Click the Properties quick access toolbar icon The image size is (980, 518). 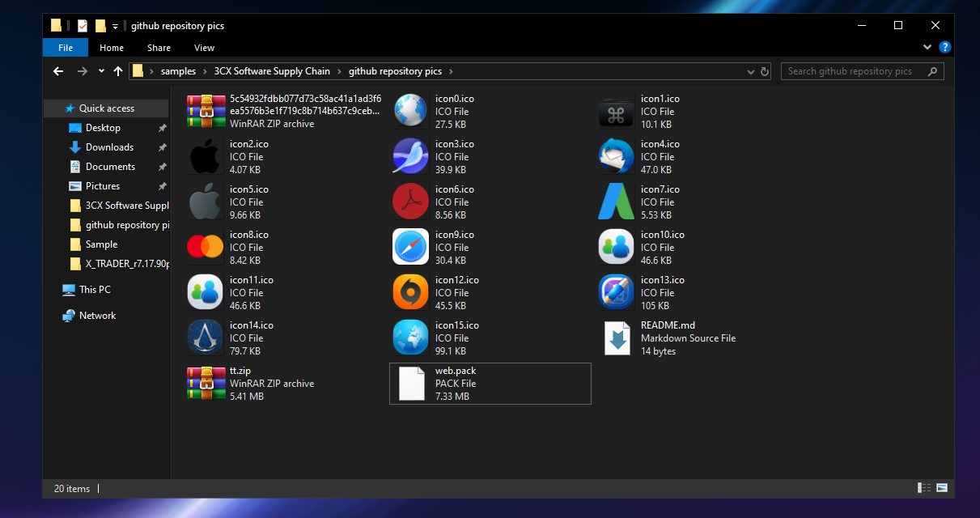point(82,25)
